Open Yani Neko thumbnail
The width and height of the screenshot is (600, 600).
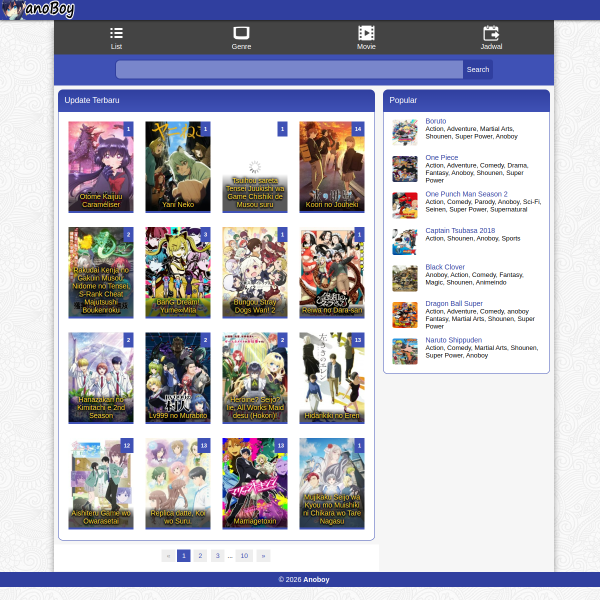(178, 167)
